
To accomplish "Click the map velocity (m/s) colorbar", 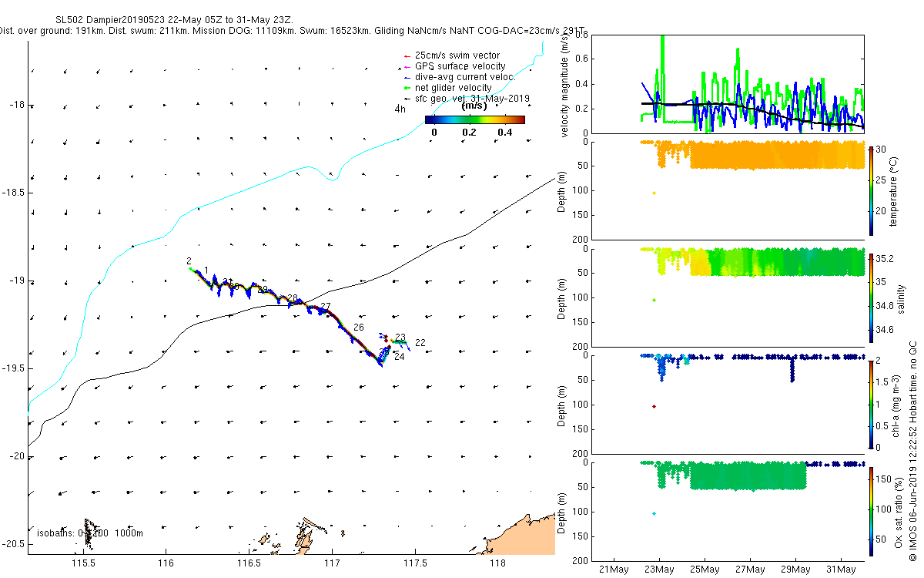I will [x=475, y=119].
